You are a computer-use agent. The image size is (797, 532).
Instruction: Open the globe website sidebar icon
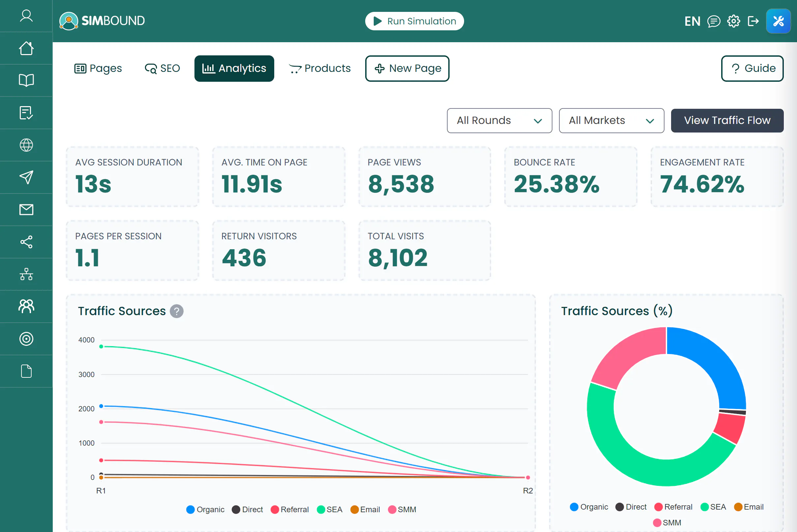click(x=26, y=145)
